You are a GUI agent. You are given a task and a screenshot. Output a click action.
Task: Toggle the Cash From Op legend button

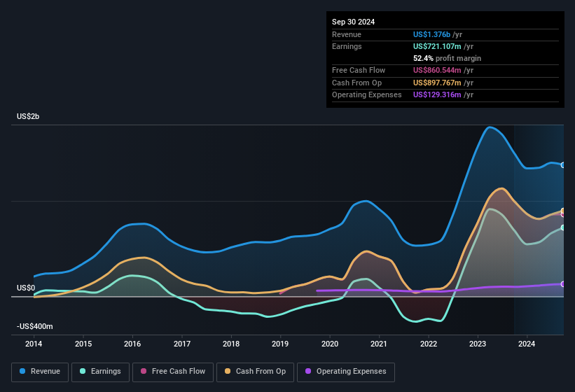coord(255,372)
